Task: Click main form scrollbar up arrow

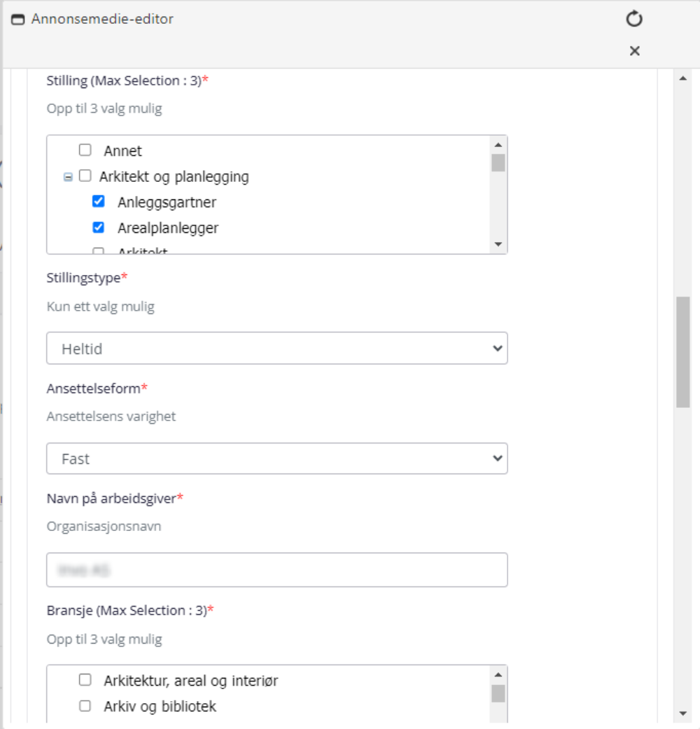Action: [x=682, y=78]
